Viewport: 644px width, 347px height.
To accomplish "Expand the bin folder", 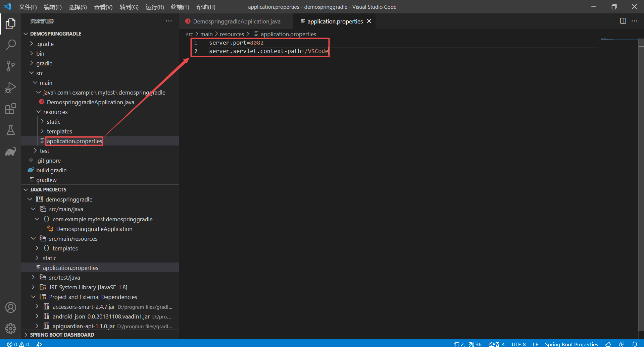I will [x=100, y=53].
